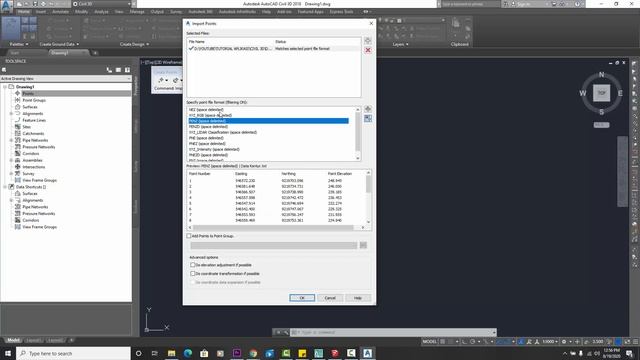Select Pipe Networks under Data Shortcuts
Viewport: 640px width, 360px height.
tap(35, 207)
